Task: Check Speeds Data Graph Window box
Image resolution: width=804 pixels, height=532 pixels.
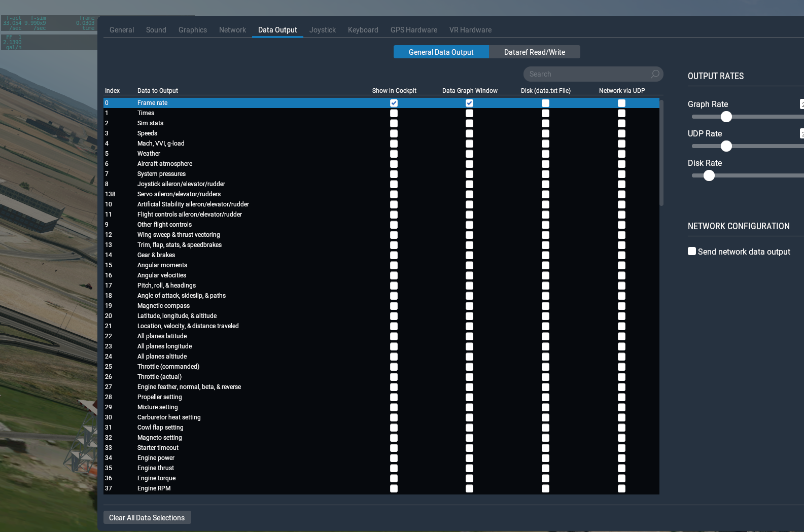Action: pyautogui.click(x=469, y=133)
